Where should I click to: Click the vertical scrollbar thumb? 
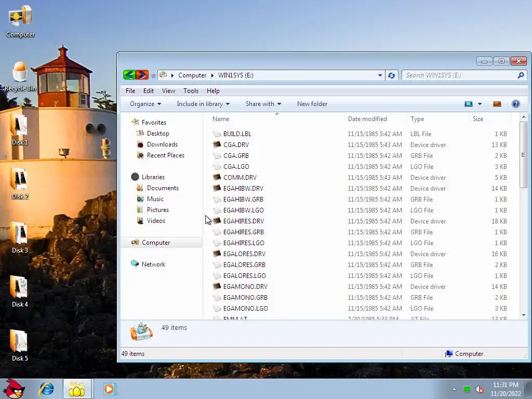[x=523, y=155]
